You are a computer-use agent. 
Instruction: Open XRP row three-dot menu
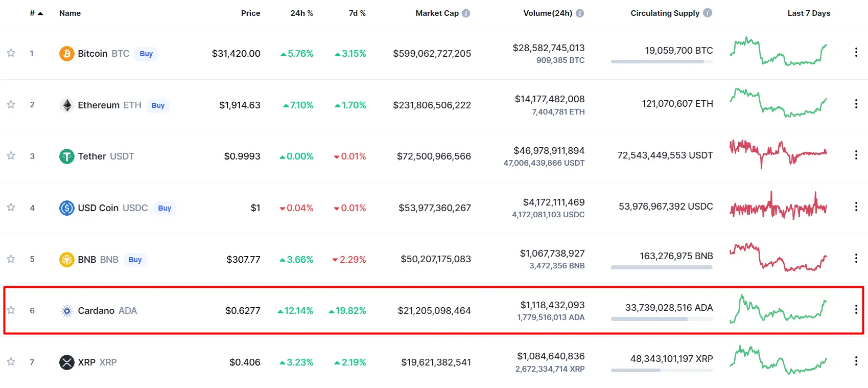click(x=856, y=361)
